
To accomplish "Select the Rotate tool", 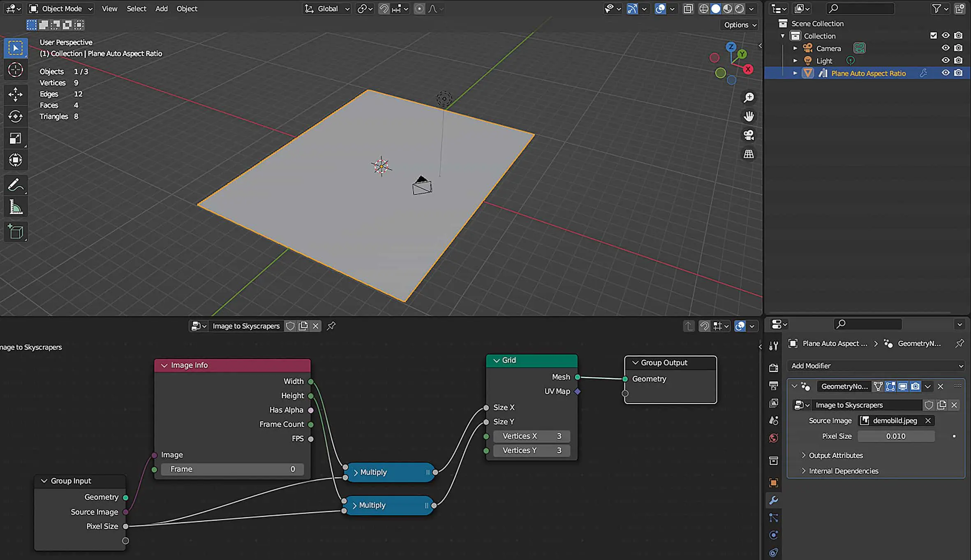I will tap(15, 116).
